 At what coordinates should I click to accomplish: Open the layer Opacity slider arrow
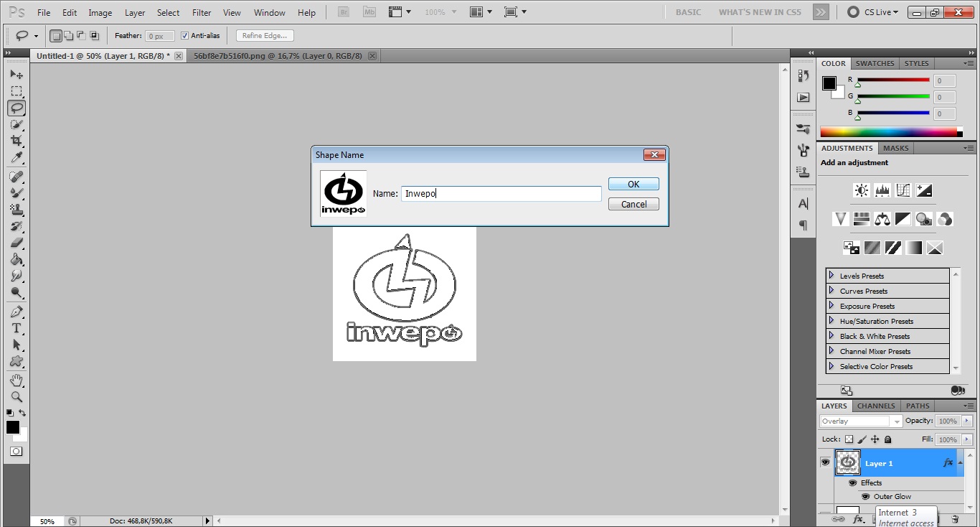967,421
